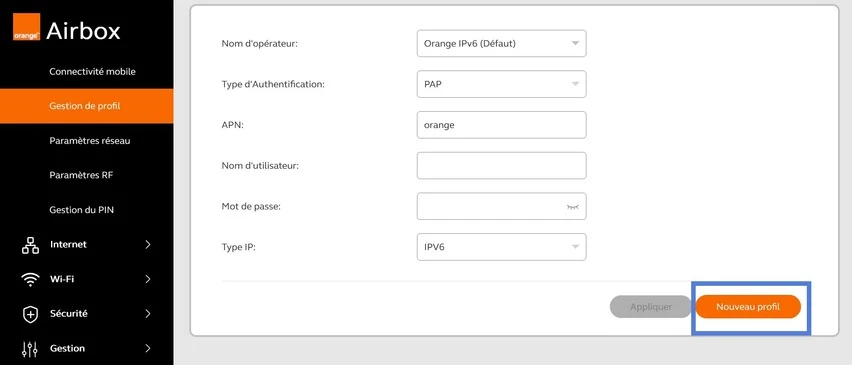Click the Wi-Fi signal icon in sidebar
The width and height of the screenshot is (852, 365).
tap(30, 279)
